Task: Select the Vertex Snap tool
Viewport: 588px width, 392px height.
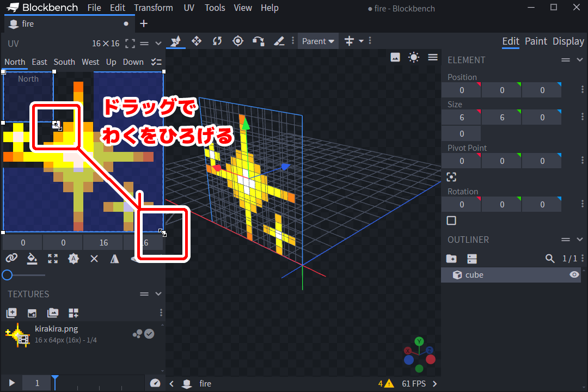Action: point(259,41)
